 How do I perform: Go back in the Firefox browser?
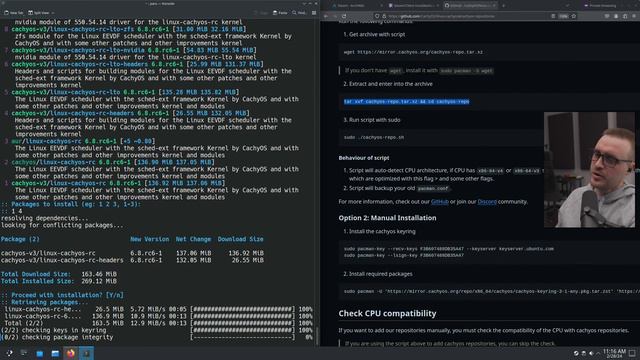pos(326,16)
